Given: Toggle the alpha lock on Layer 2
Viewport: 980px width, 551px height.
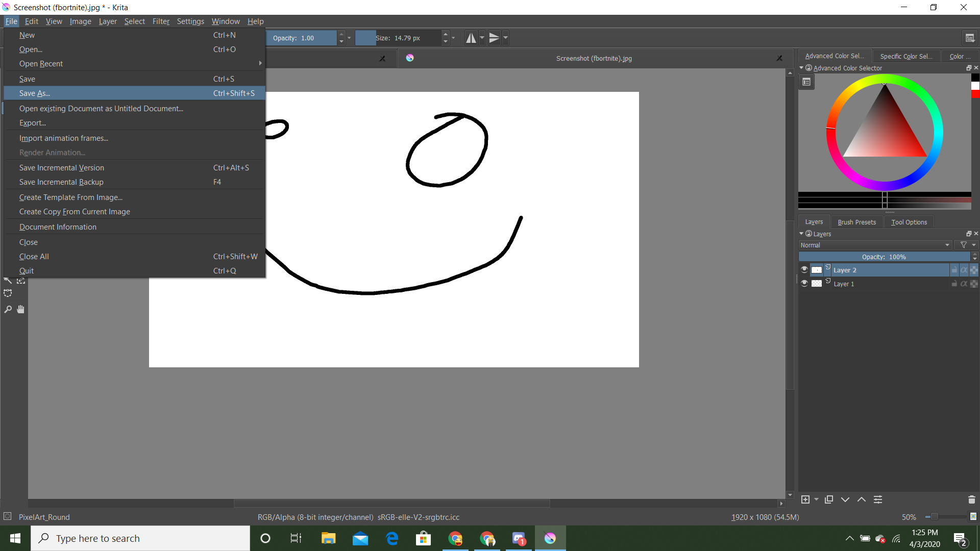Looking at the screenshot, I should 964,270.
